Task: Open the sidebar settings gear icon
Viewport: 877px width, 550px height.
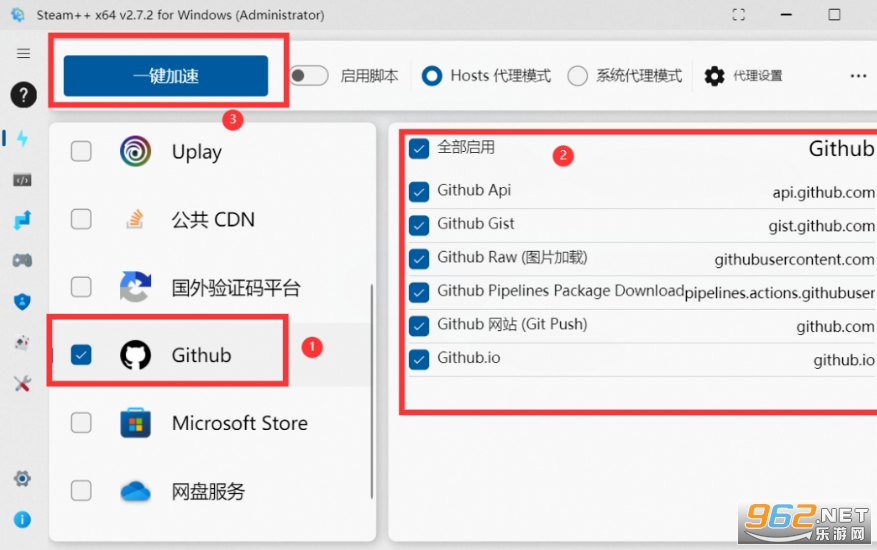Action: [22, 478]
